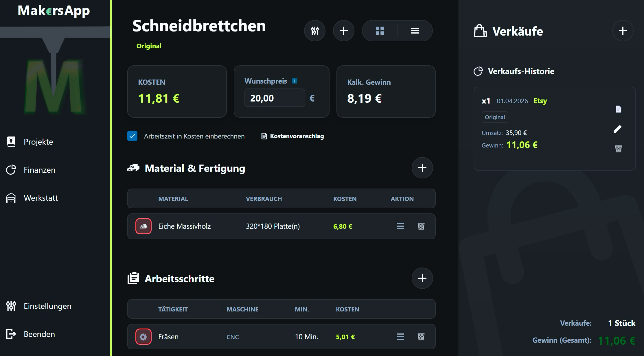
Task: Switch to grid view layout
Action: point(380,30)
